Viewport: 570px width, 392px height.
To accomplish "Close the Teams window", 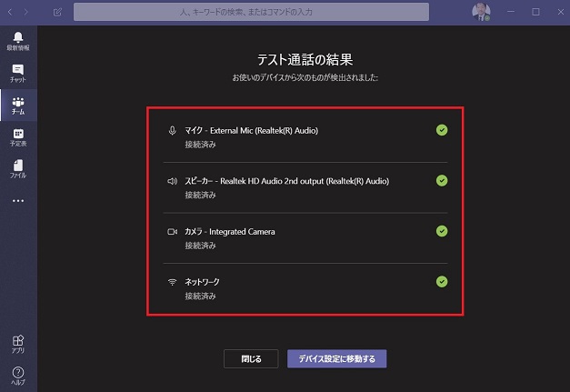I will 561,12.
